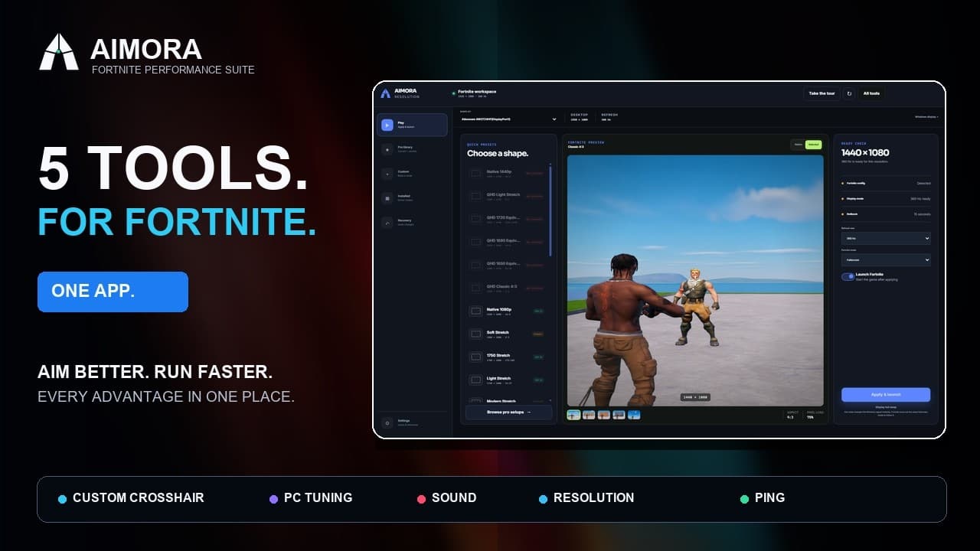This screenshot has height=551, width=980.
Task: Click the PC TUNING label
Action: coord(318,497)
